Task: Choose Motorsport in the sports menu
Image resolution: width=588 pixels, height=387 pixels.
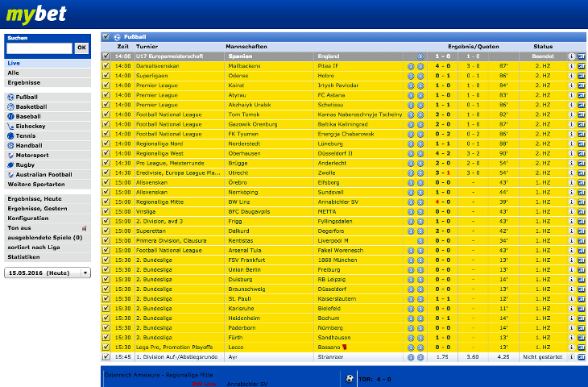Action: 48,155
